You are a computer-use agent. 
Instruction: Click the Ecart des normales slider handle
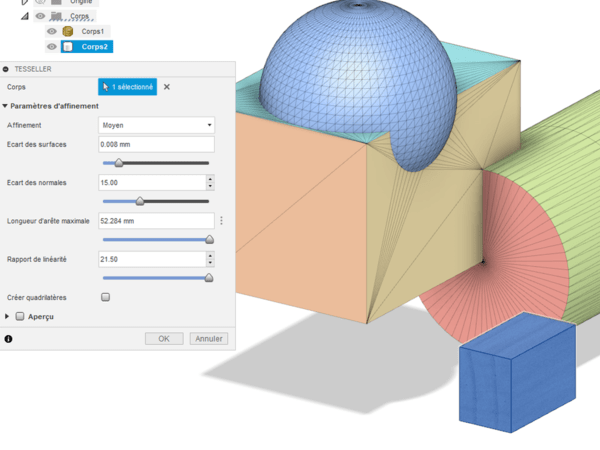(x=140, y=201)
